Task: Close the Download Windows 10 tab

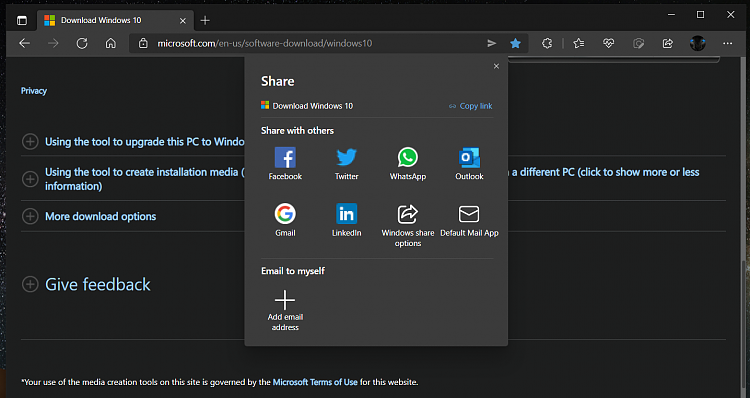Action: pyautogui.click(x=183, y=21)
